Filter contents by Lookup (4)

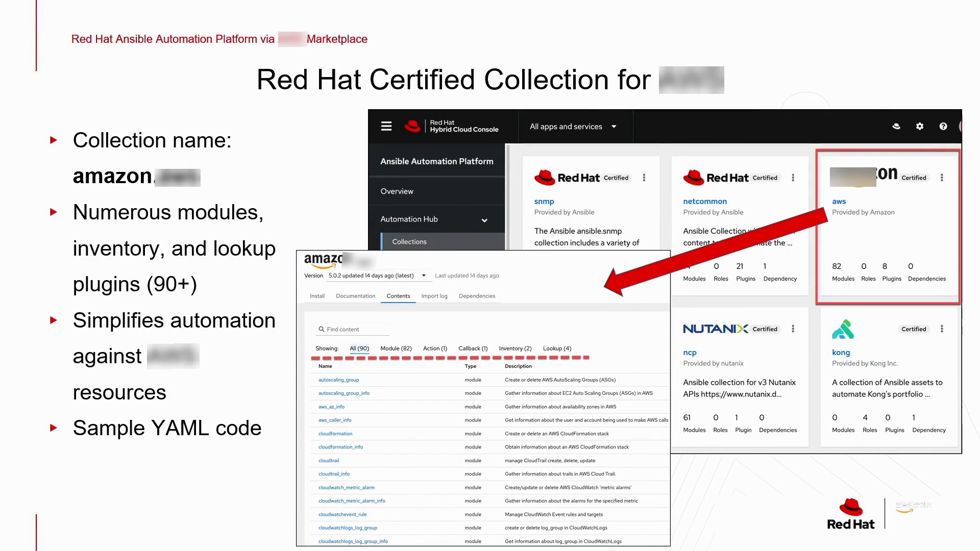[x=557, y=348]
